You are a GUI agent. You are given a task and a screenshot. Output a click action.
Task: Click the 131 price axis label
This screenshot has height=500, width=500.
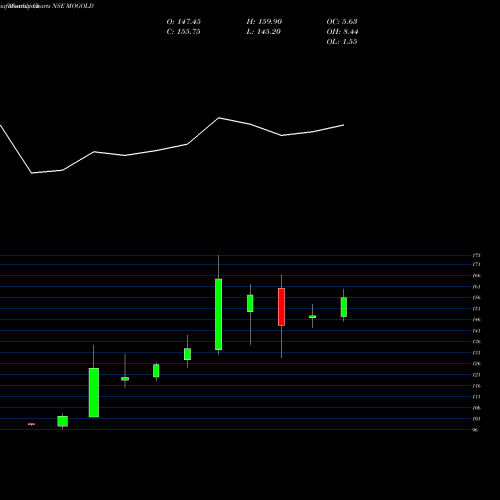[x=476, y=353]
